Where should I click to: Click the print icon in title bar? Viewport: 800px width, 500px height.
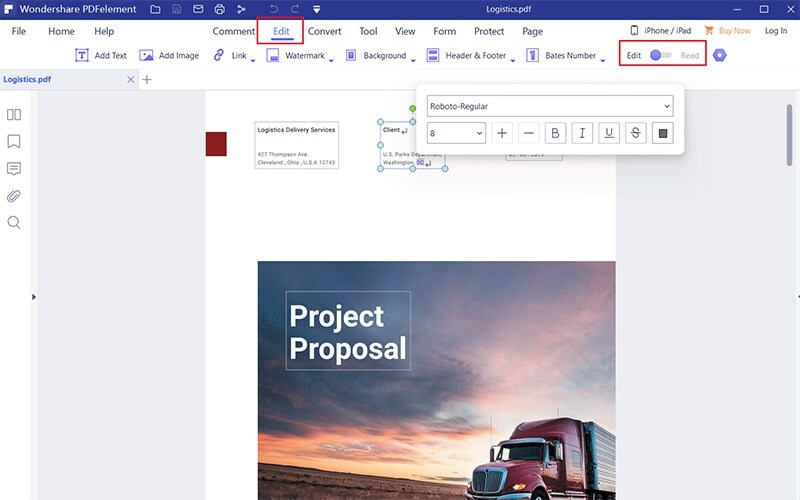[x=219, y=9]
